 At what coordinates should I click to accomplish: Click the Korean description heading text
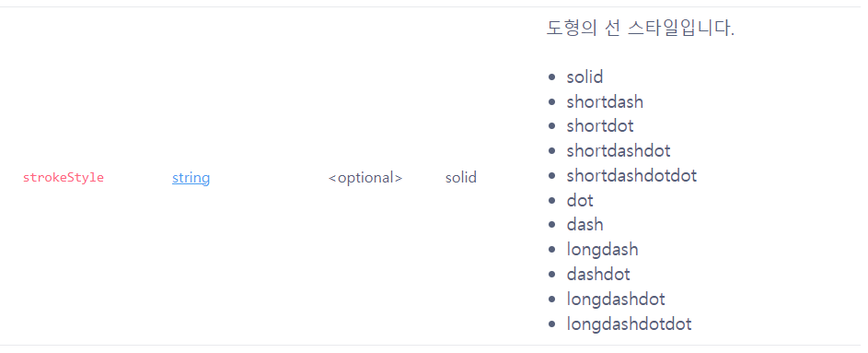641,28
